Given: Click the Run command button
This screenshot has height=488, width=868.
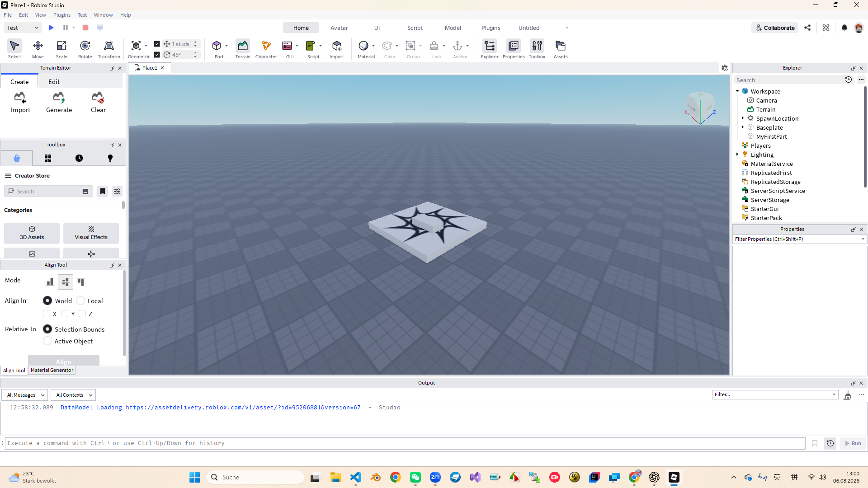Looking at the screenshot, I should coord(853,443).
